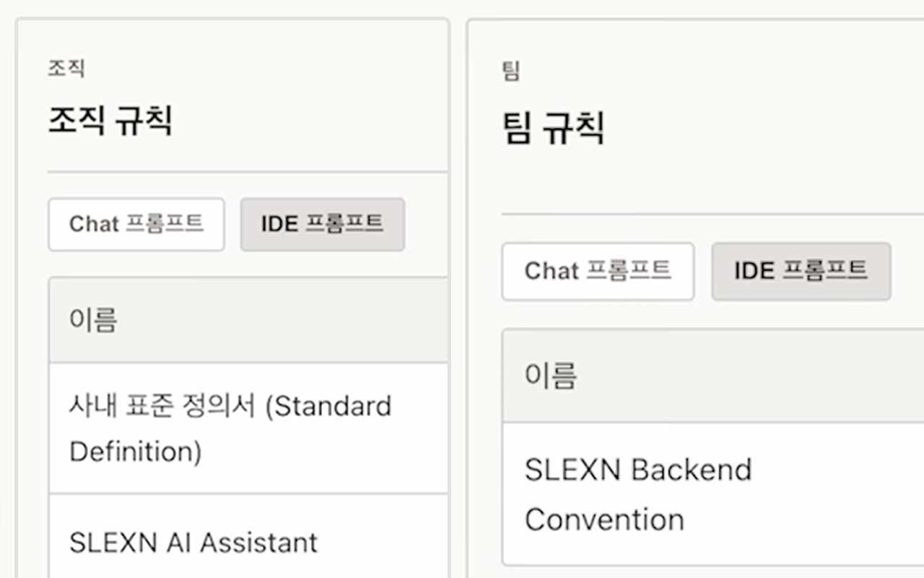Sort by 이름 column in 팀 규칙 table
924x578 pixels.
click(551, 376)
